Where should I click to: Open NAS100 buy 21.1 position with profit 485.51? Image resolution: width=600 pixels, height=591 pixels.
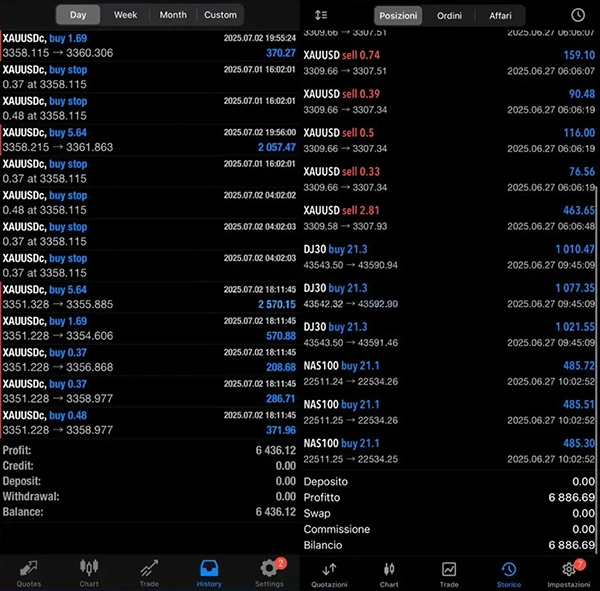click(x=449, y=412)
